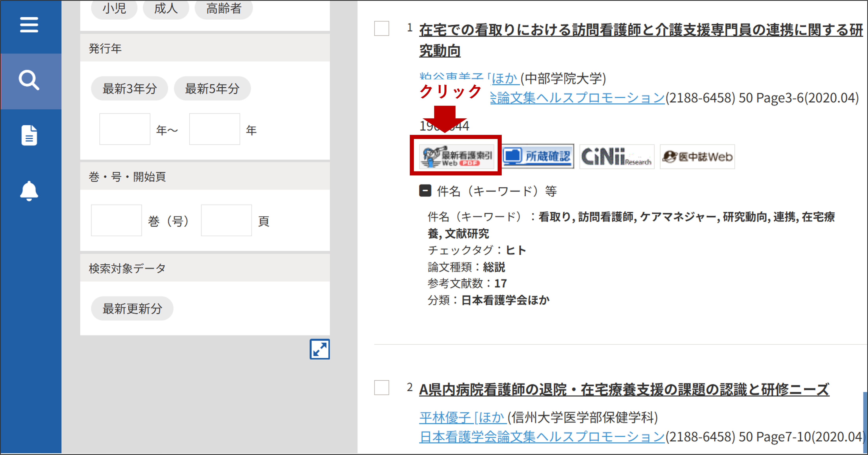Click the 参考文献数：17 text

pos(467,283)
